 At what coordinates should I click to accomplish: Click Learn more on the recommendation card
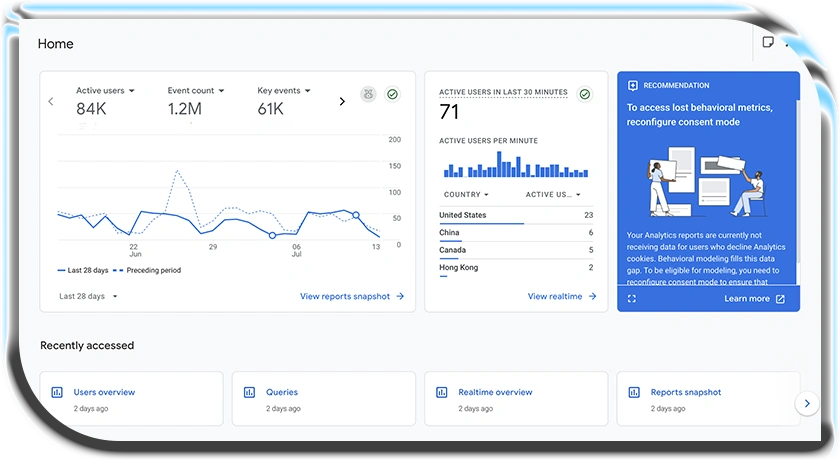tap(754, 298)
